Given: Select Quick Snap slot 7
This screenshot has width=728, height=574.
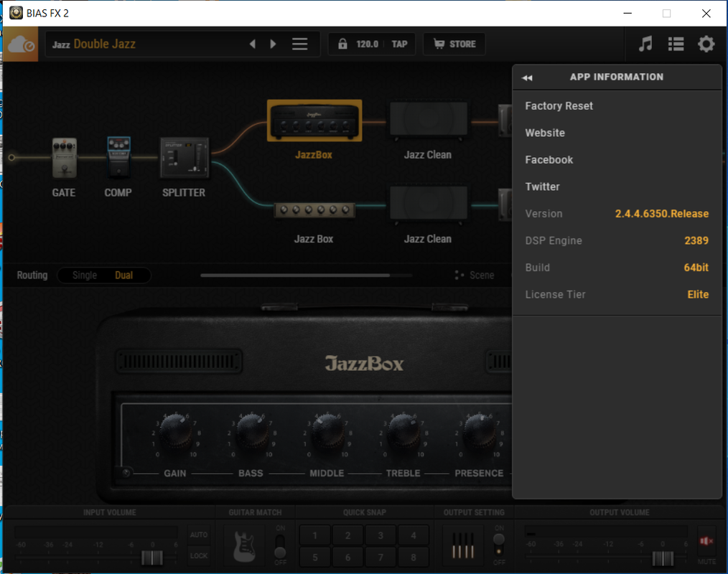Looking at the screenshot, I should pos(381,557).
